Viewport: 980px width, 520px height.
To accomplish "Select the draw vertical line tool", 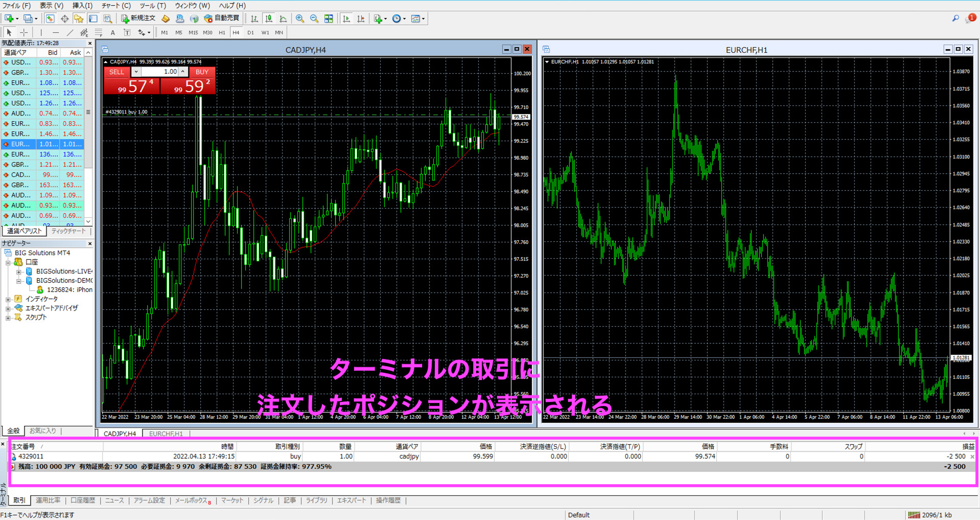I will tap(41, 32).
